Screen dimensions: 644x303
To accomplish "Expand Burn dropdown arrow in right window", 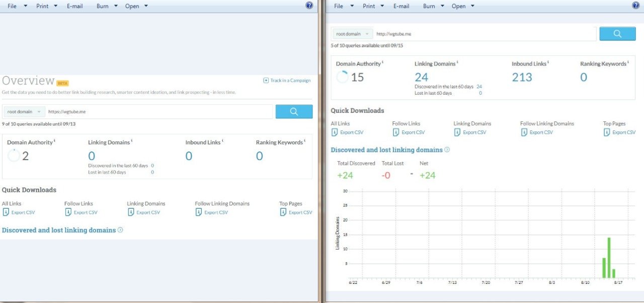I will coord(442,6).
